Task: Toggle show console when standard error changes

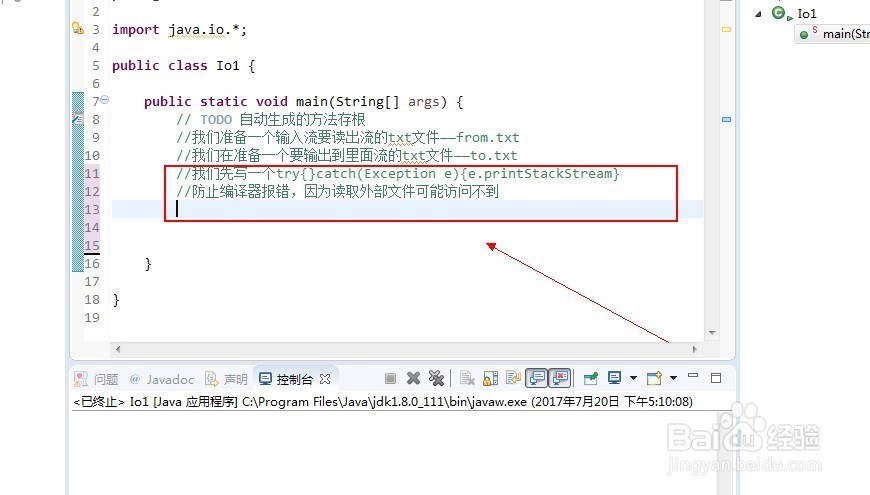Action: [560, 378]
